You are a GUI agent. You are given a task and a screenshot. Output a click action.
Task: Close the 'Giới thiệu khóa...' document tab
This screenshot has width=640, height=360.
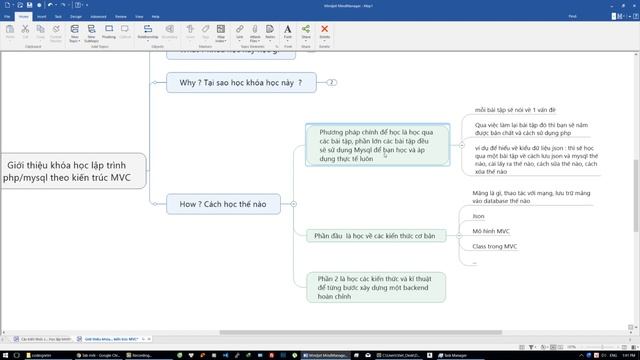tap(149, 339)
